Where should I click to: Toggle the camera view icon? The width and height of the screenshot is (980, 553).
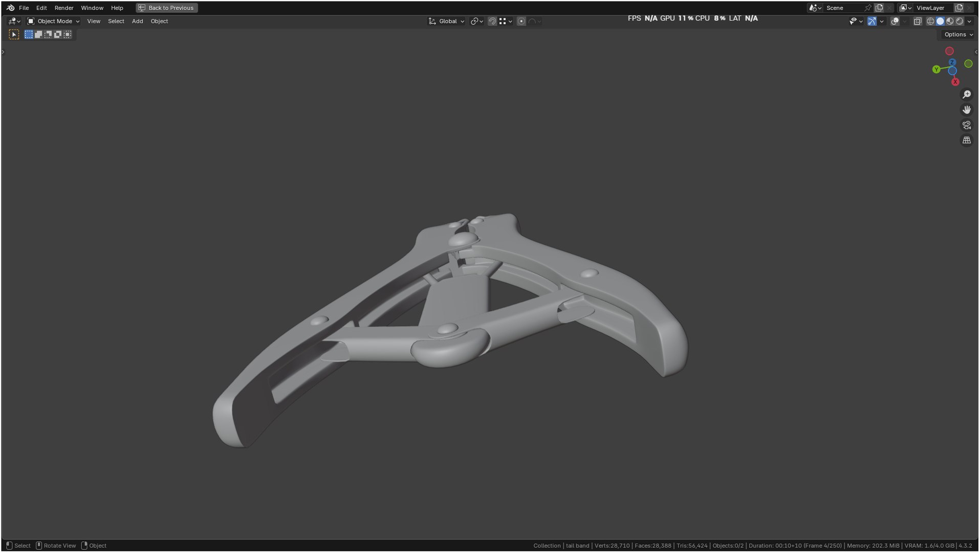pyautogui.click(x=967, y=125)
